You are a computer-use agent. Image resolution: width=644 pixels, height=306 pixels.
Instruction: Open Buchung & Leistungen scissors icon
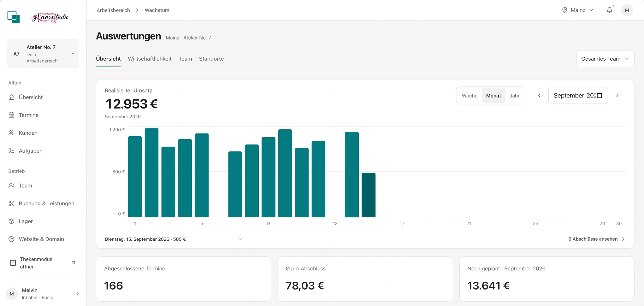point(11,203)
